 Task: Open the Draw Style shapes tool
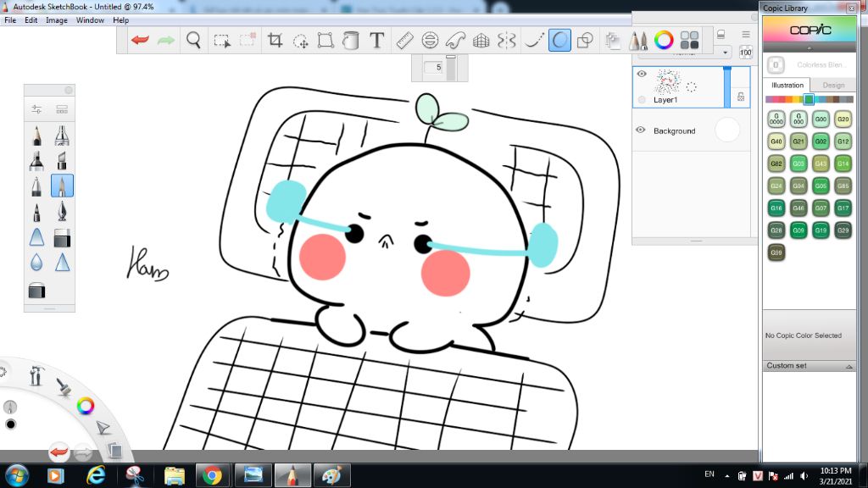[585, 40]
